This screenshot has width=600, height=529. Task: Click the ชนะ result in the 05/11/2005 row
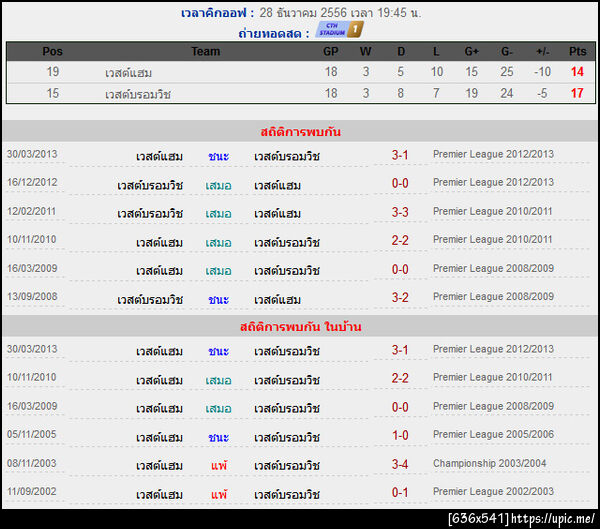pos(218,437)
